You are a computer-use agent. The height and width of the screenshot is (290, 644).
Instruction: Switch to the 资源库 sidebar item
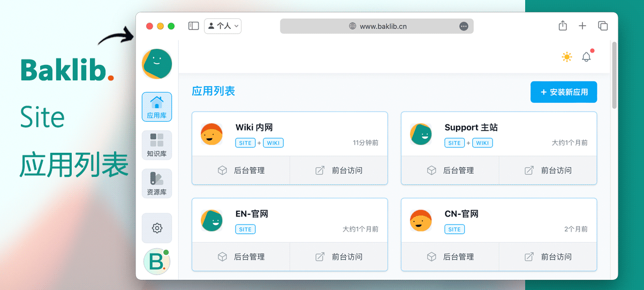[x=157, y=183]
